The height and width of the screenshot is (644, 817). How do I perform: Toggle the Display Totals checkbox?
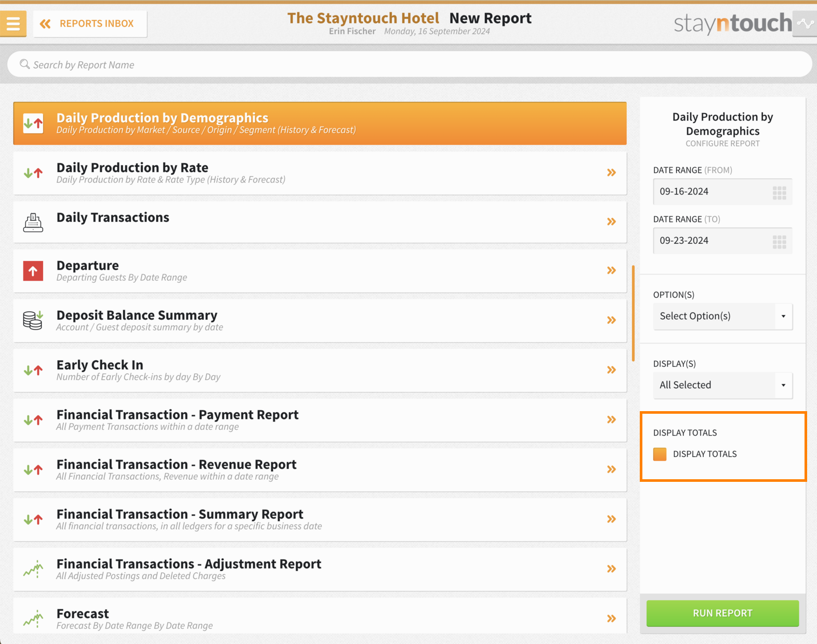tap(660, 454)
